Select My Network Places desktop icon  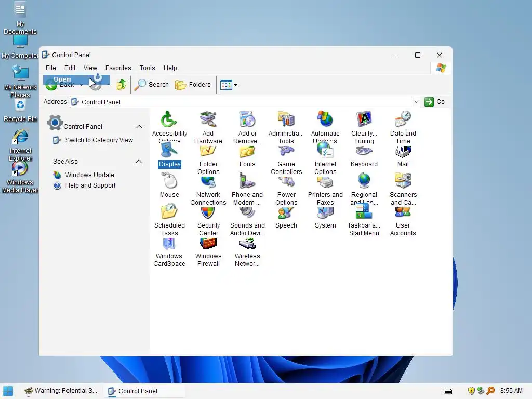point(20,82)
